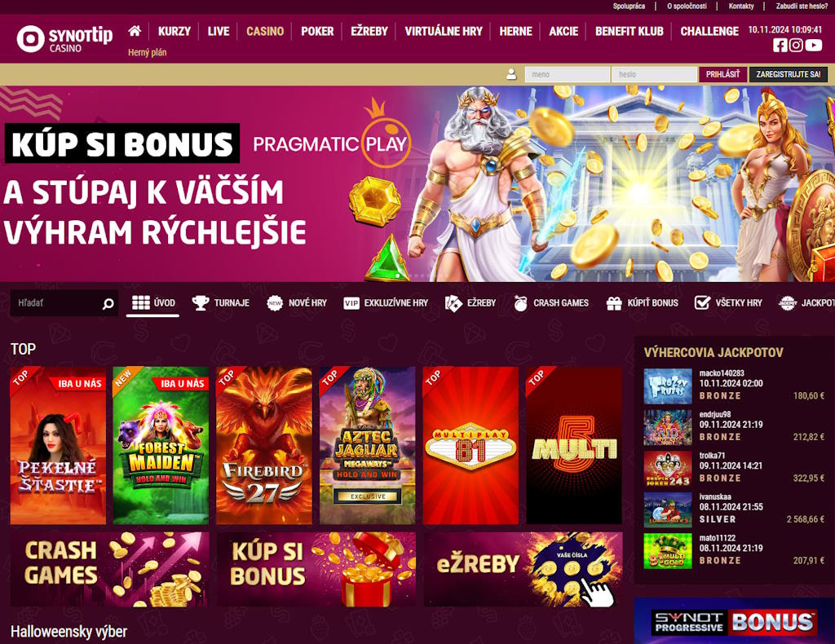Click the home icon in navigation

point(135,31)
